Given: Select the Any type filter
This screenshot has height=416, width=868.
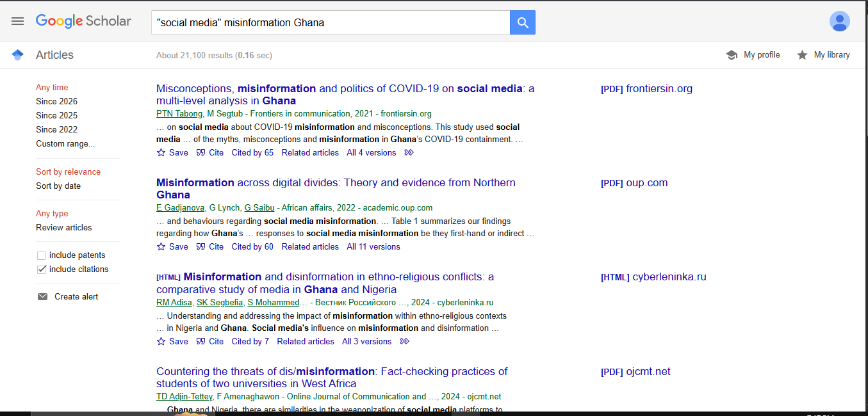Looking at the screenshot, I should click(x=52, y=213).
